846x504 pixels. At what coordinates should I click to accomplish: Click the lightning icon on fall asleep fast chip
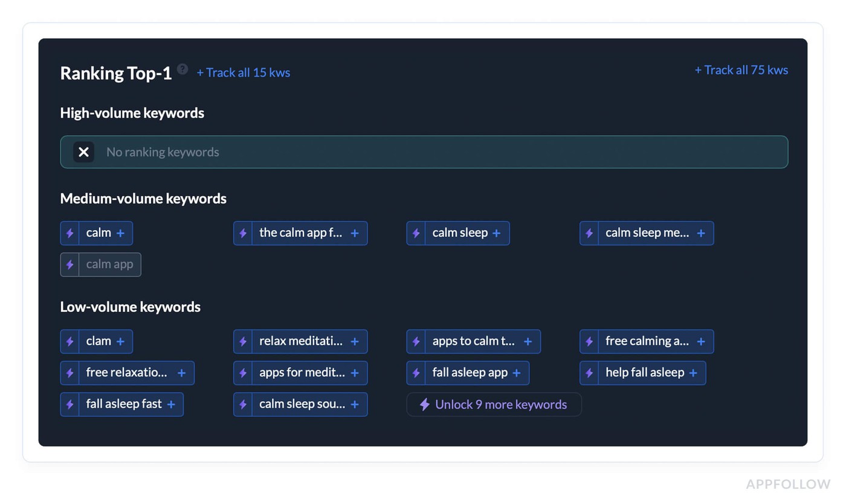[69, 404]
